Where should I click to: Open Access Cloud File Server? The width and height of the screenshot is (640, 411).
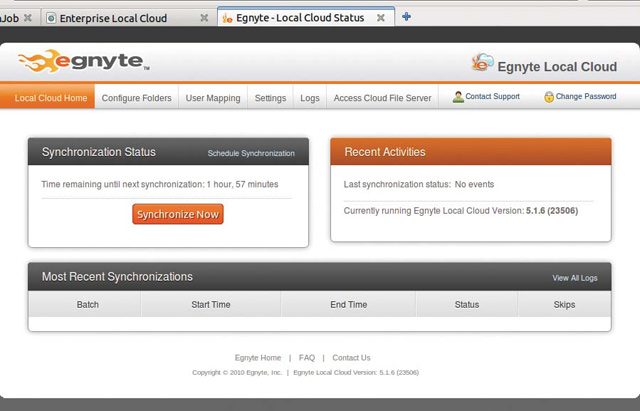click(x=382, y=98)
